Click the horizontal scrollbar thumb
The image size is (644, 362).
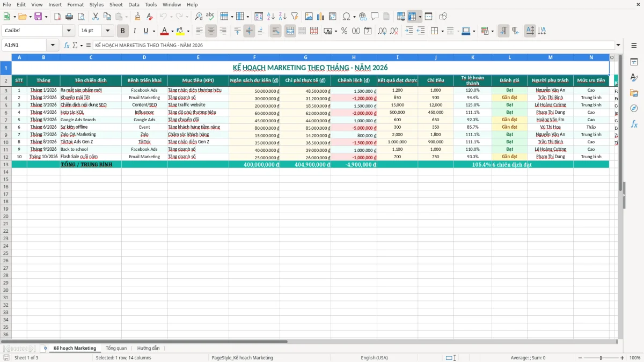point(144,341)
